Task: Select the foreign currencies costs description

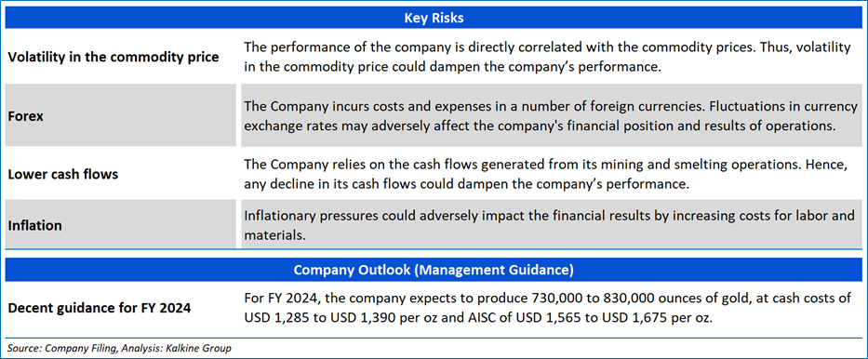Action: tap(551, 116)
